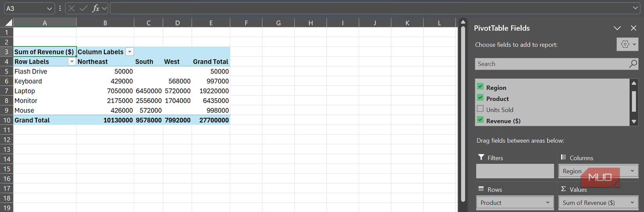Select the cell containing 572000
The image size is (644, 212).
point(148,110)
